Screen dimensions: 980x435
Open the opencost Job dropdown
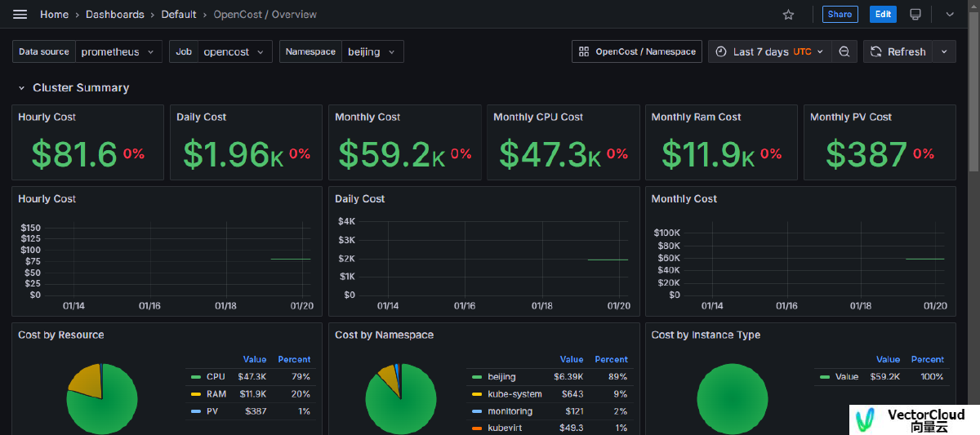(x=235, y=51)
